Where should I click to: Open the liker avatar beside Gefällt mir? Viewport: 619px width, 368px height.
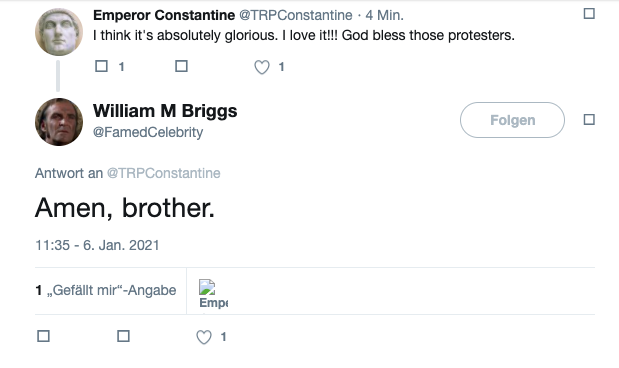point(207,287)
